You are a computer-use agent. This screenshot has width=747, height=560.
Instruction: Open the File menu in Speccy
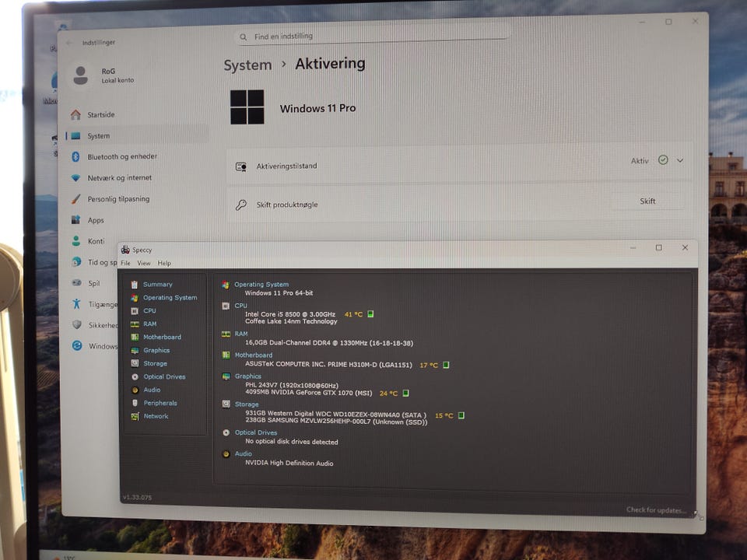click(125, 263)
